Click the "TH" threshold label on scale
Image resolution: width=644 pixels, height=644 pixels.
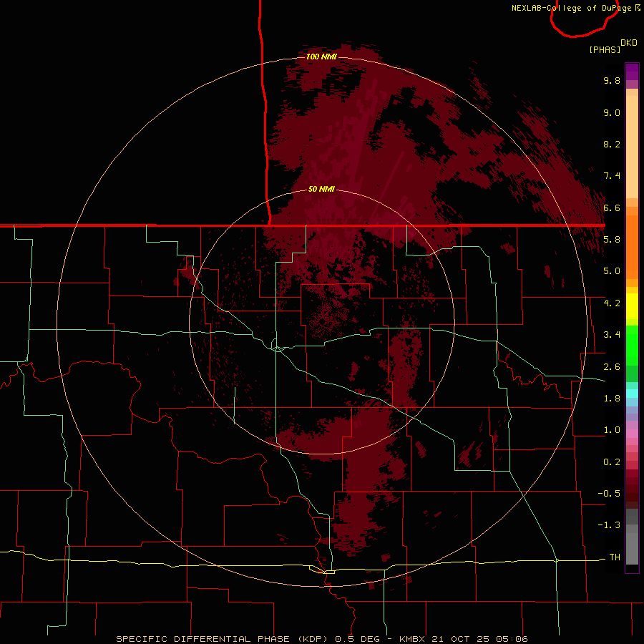click(615, 557)
